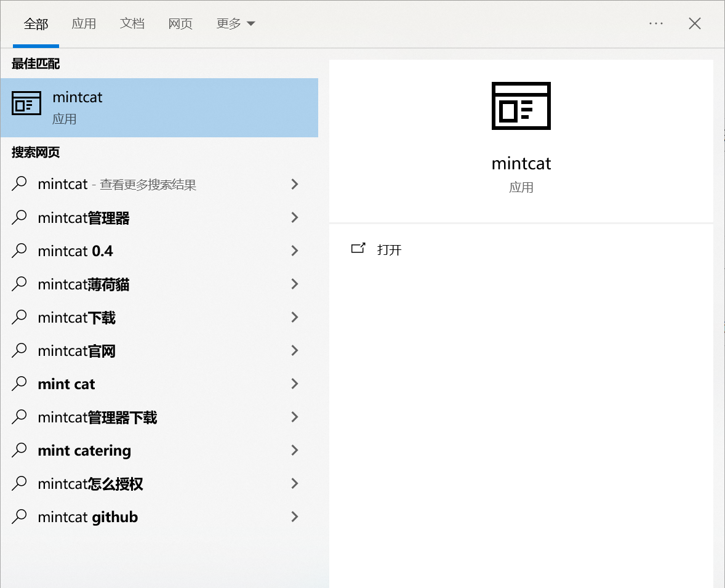Image resolution: width=725 pixels, height=588 pixels.
Task: Expand arrow for 'mintcat管理器下载' row
Action: pyautogui.click(x=295, y=417)
